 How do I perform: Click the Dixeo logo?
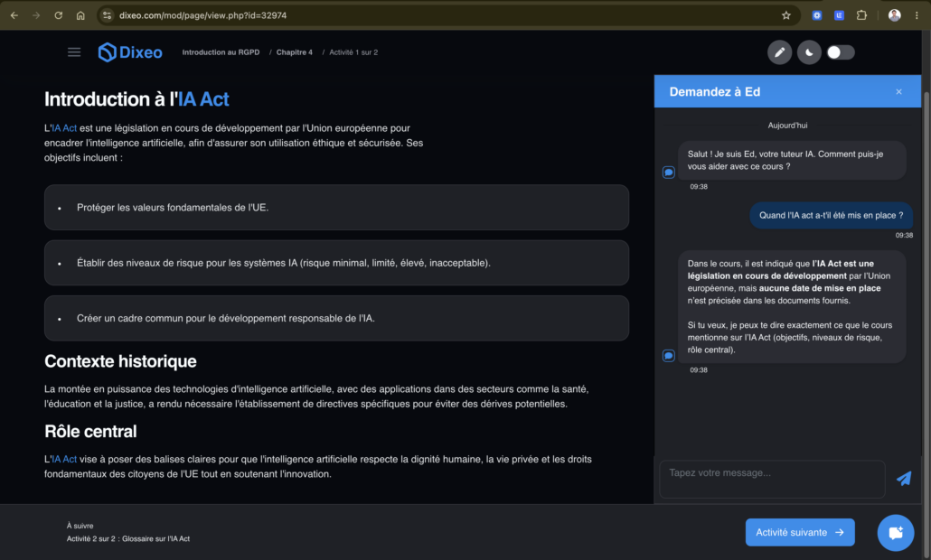click(x=130, y=52)
